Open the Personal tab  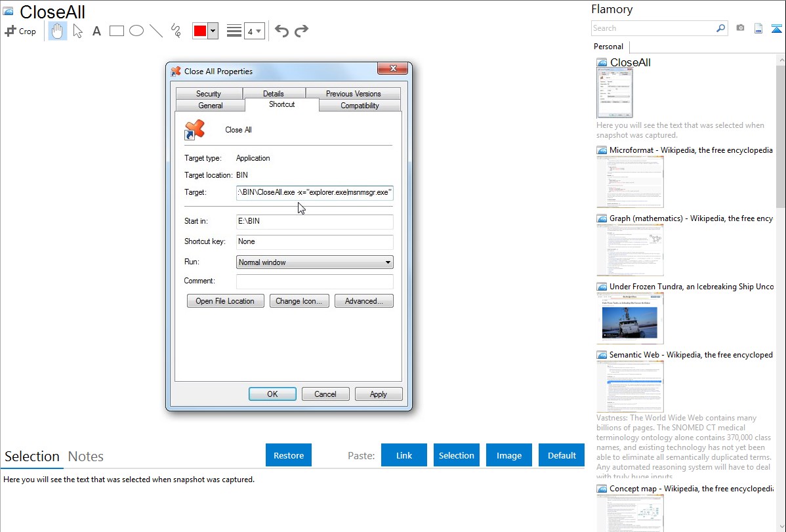(x=609, y=47)
